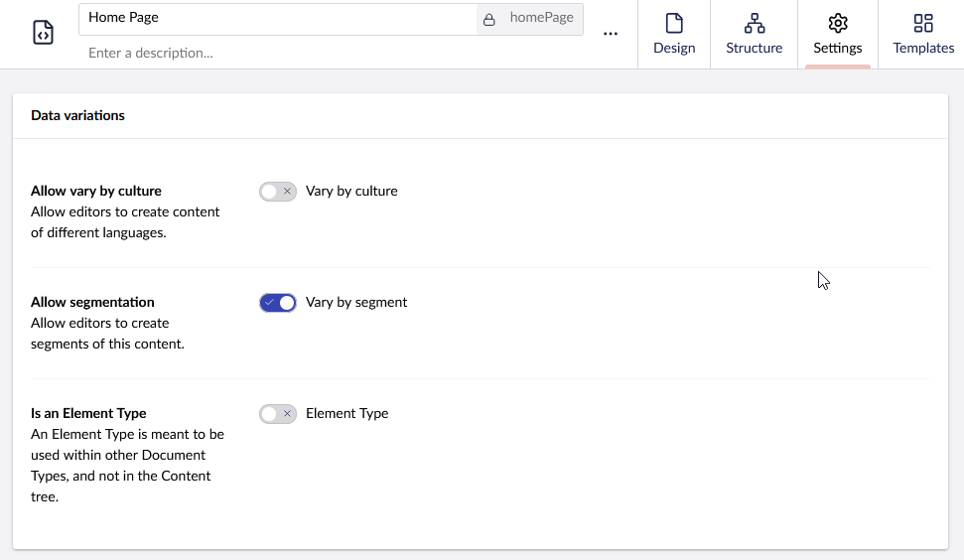The width and height of the screenshot is (964, 560).
Task: Click the Structure tab hierarchy icon
Action: click(x=755, y=24)
